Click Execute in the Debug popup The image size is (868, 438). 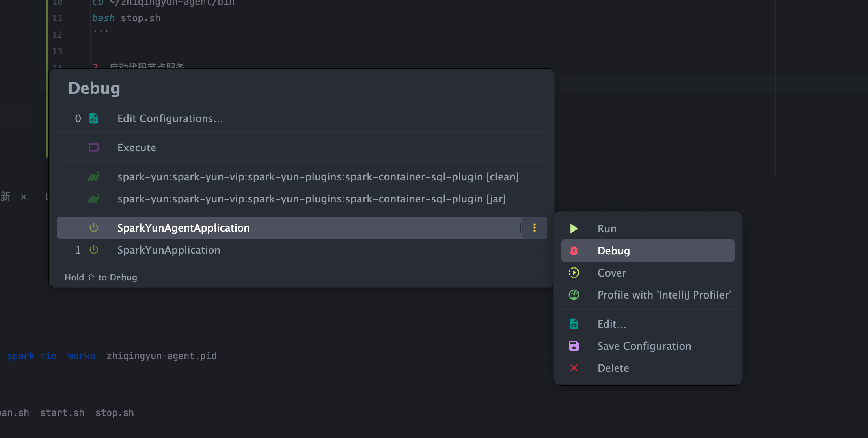136,148
